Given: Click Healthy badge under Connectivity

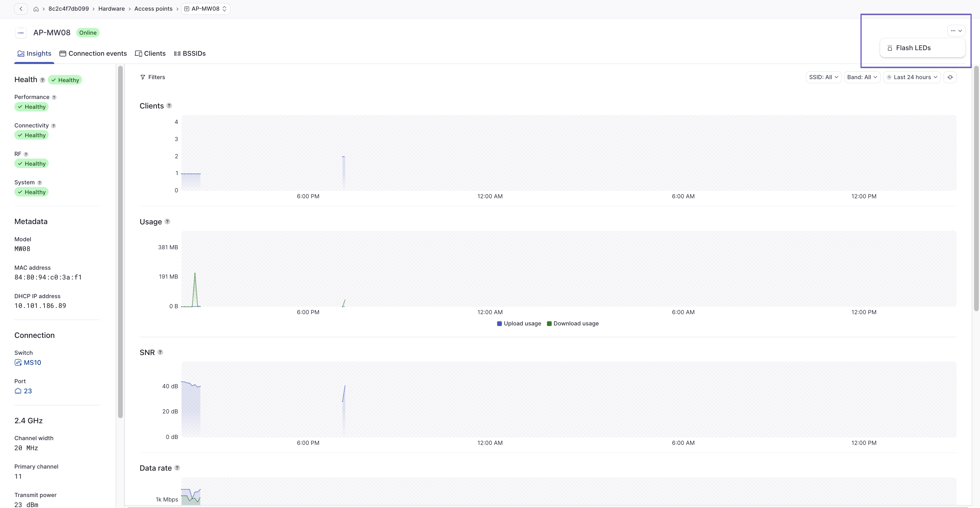Looking at the screenshot, I should tap(31, 135).
